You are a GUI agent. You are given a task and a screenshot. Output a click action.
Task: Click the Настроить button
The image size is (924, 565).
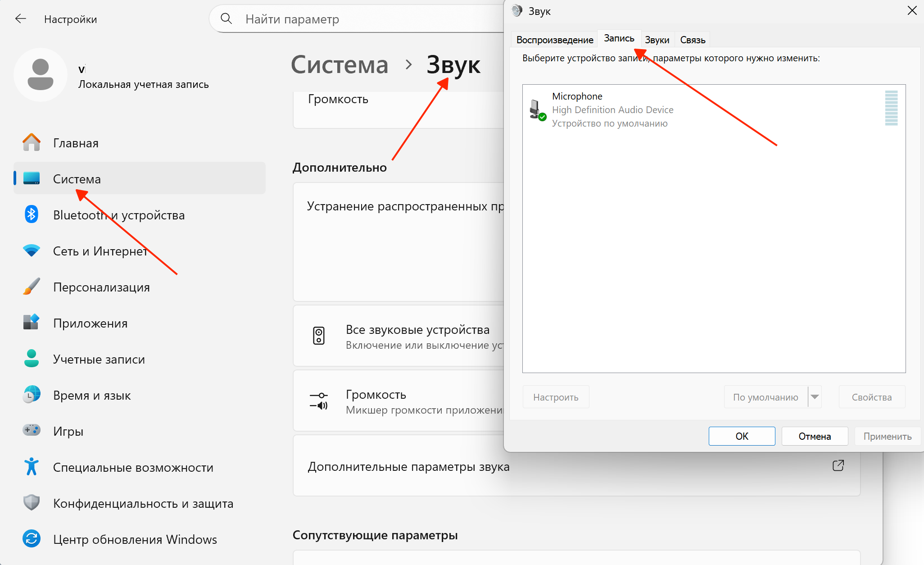[556, 397]
